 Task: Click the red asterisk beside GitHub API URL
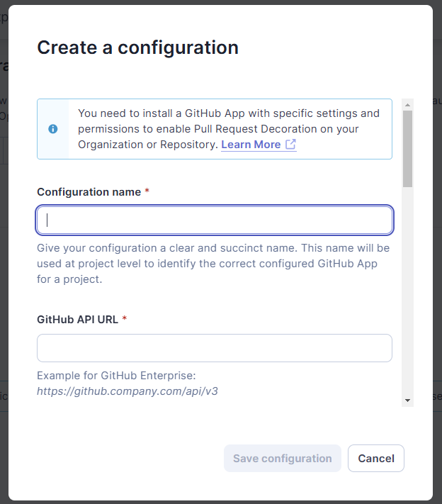pos(125,320)
